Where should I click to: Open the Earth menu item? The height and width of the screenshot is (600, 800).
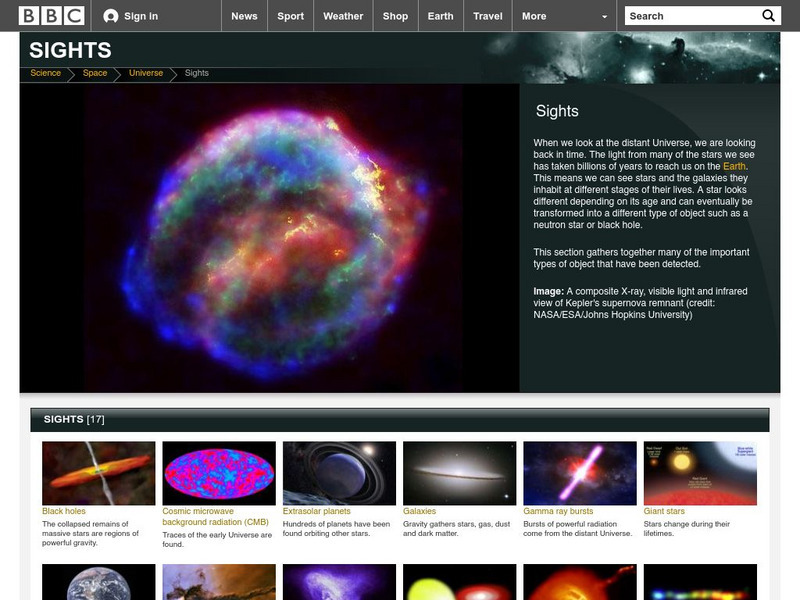pos(440,16)
